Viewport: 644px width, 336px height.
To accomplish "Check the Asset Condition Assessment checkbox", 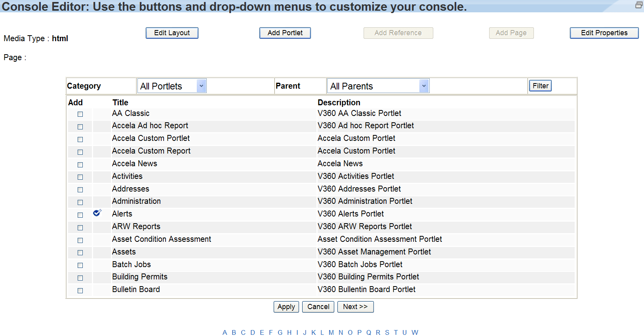I will [80, 240].
